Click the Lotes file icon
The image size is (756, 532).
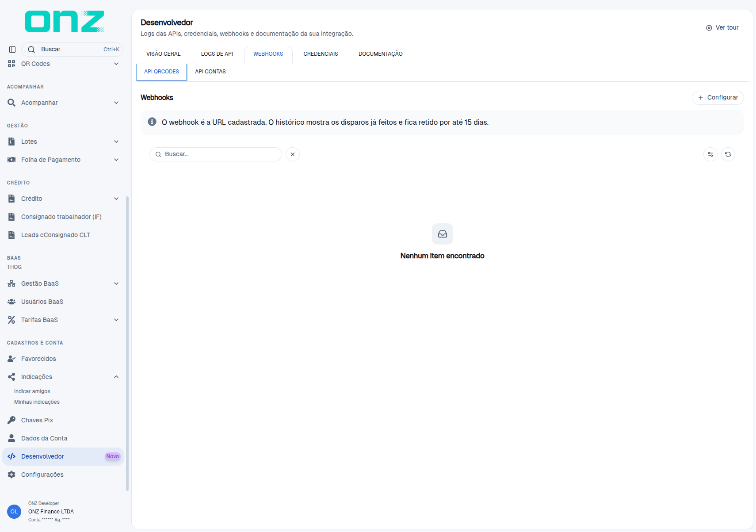click(x=11, y=142)
